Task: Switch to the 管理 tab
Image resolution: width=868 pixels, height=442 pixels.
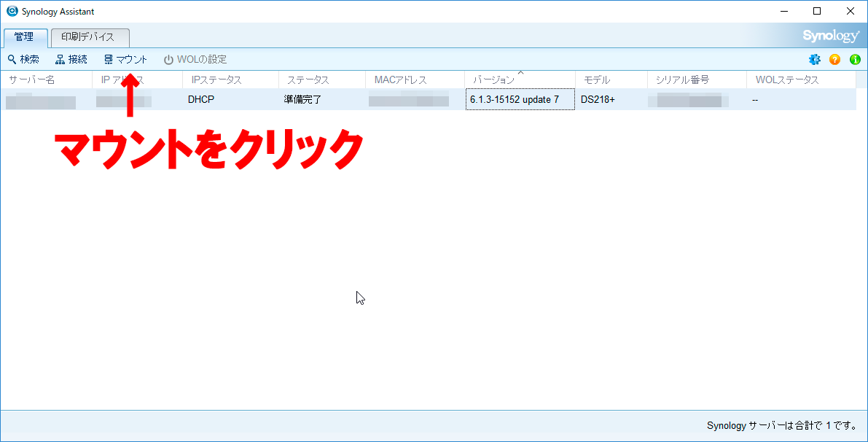Action: [x=26, y=37]
